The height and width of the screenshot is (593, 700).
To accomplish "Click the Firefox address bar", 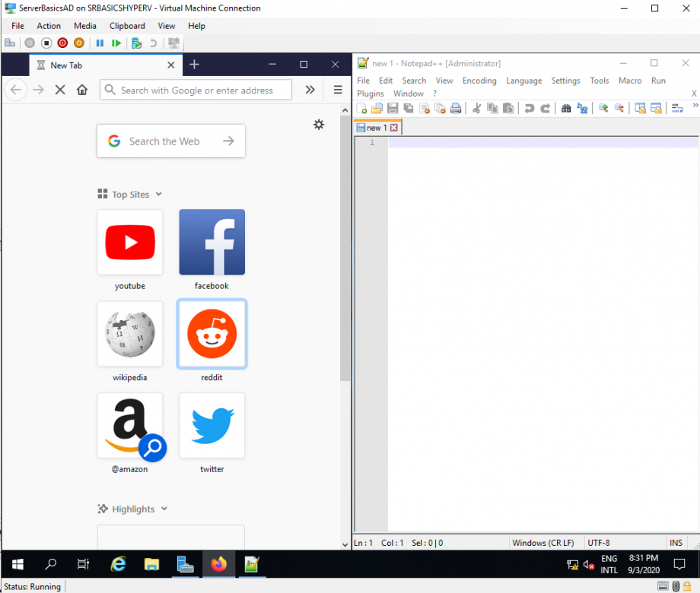I will tap(196, 90).
